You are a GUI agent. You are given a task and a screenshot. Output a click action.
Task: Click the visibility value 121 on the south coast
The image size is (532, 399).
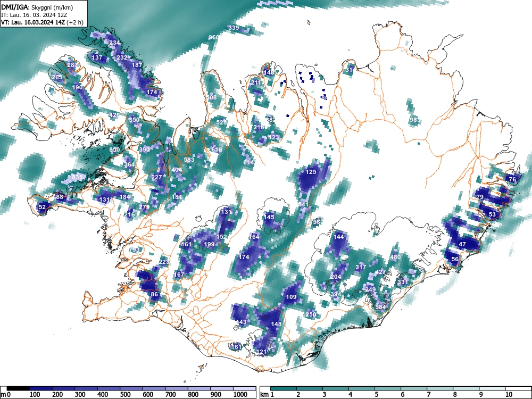261,352
